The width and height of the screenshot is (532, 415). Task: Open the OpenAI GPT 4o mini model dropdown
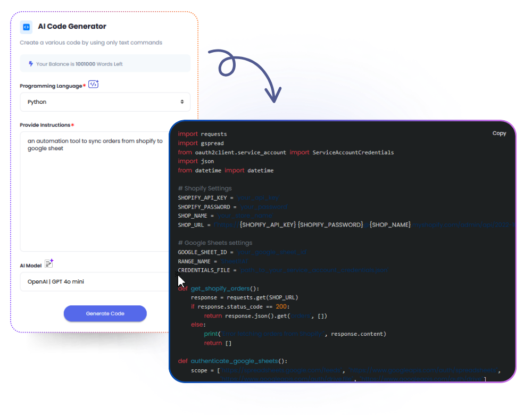click(x=95, y=281)
